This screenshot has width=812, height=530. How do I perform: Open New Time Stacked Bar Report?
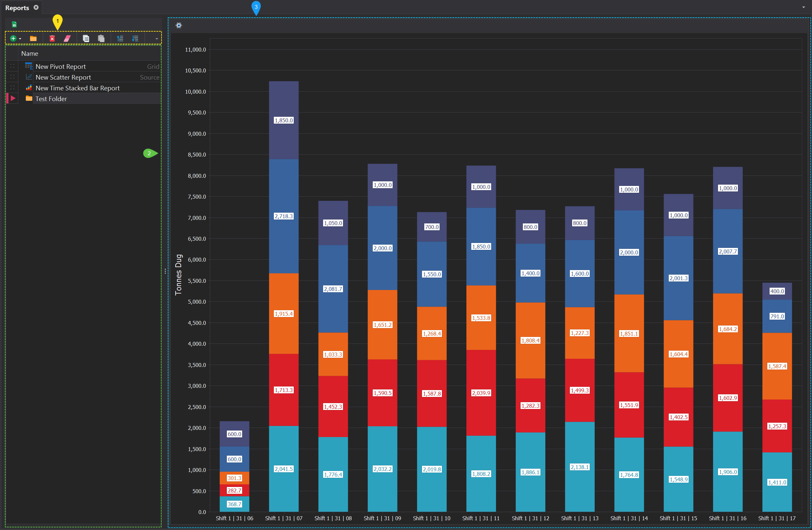(x=77, y=88)
